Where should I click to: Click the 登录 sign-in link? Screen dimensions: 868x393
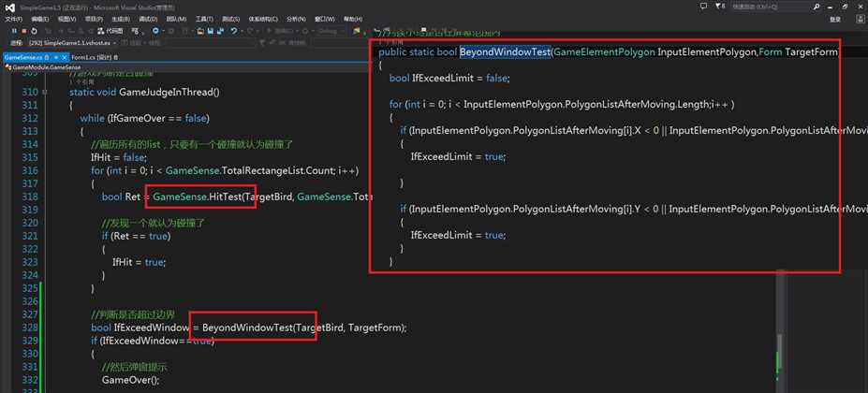(835, 20)
